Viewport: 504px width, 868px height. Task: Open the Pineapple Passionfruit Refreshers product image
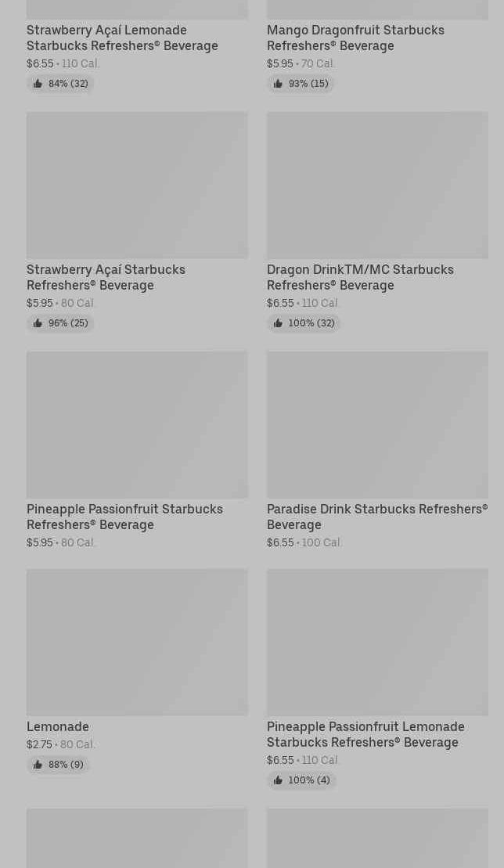137,424
